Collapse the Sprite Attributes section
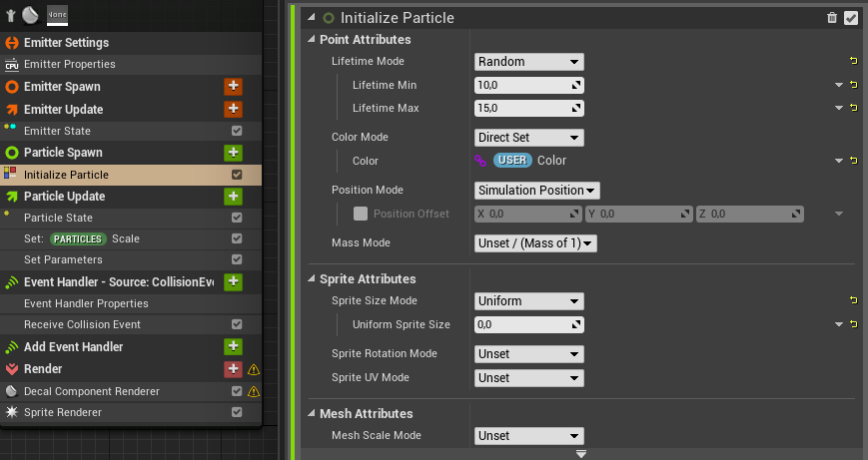This screenshot has height=460, width=868. pos(312,278)
